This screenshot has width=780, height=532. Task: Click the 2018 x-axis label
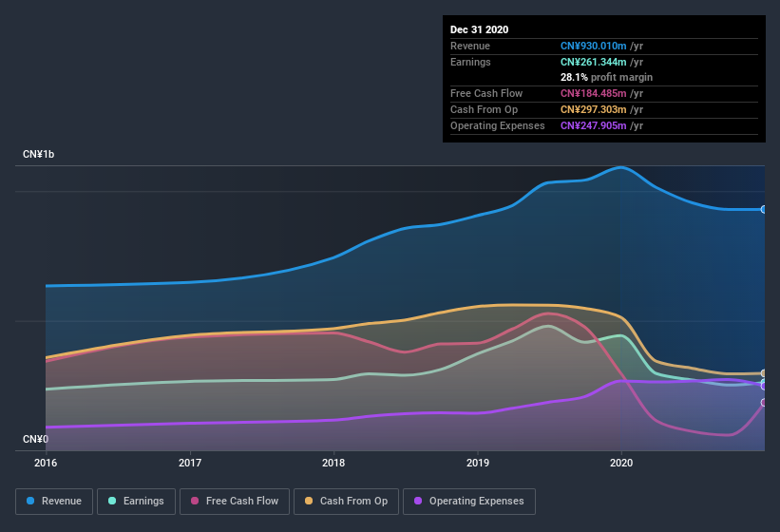(x=333, y=463)
